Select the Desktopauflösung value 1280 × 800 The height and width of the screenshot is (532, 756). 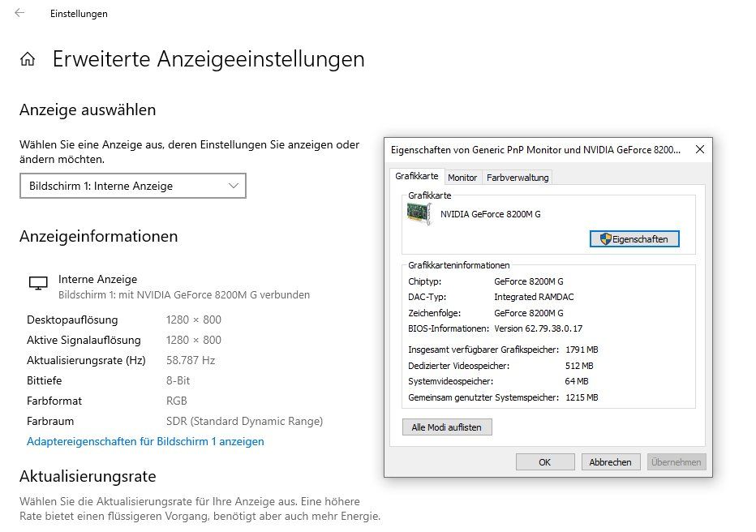[x=194, y=320]
